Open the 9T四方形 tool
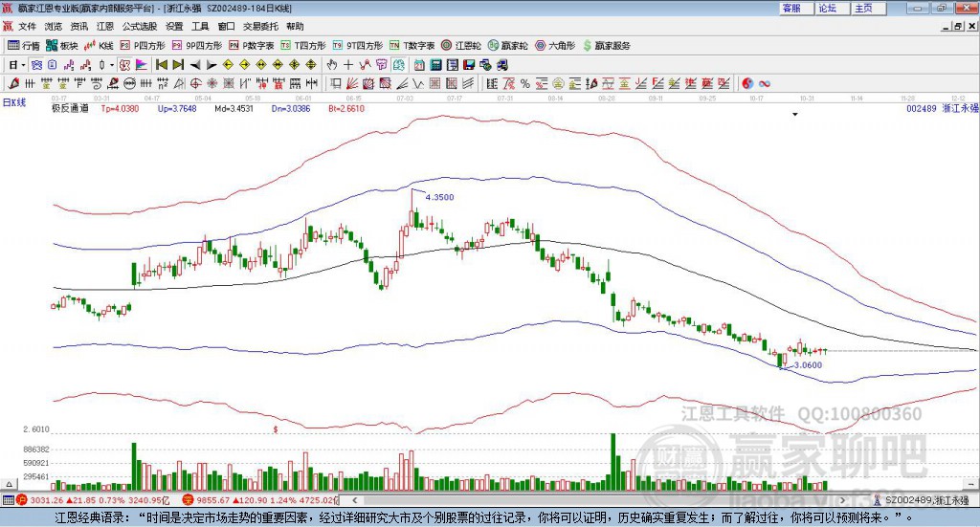Image resolution: width=980 pixels, height=527 pixels. 358,46
